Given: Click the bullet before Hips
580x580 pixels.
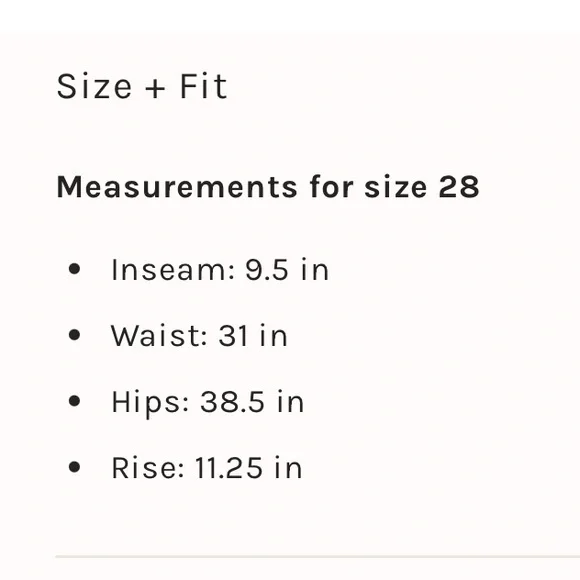Looking at the screenshot, I should click(74, 401).
